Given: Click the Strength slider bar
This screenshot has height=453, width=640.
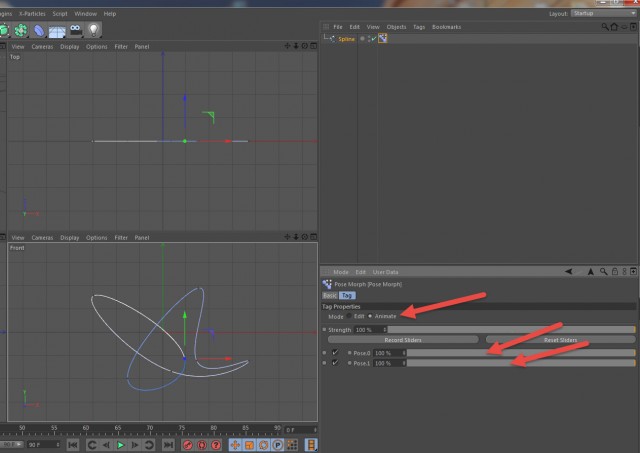Looking at the screenshot, I should point(512,329).
